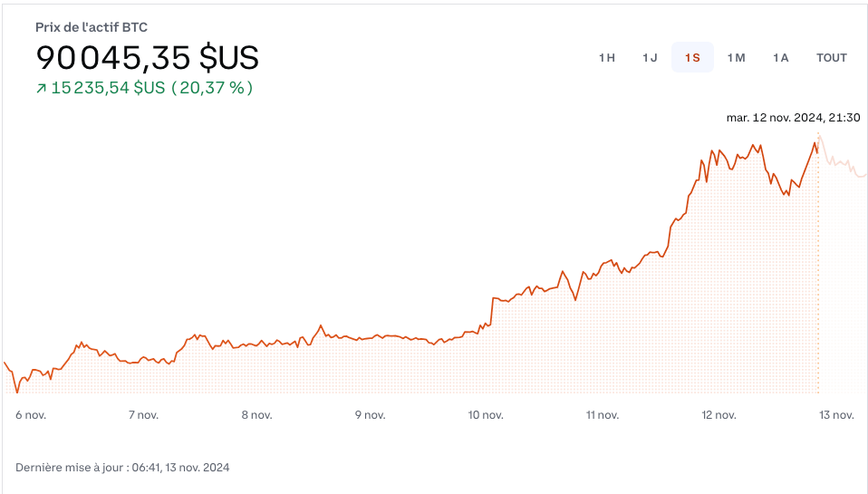Switch to the 1J time range
This screenshot has height=494, width=868.
click(650, 58)
